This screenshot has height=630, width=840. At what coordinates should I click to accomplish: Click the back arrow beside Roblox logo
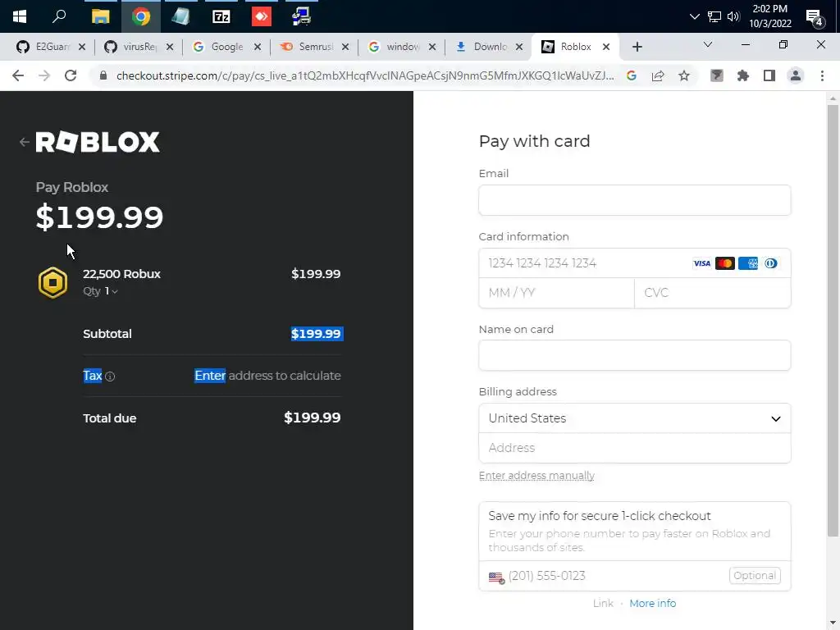[x=24, y=142]
